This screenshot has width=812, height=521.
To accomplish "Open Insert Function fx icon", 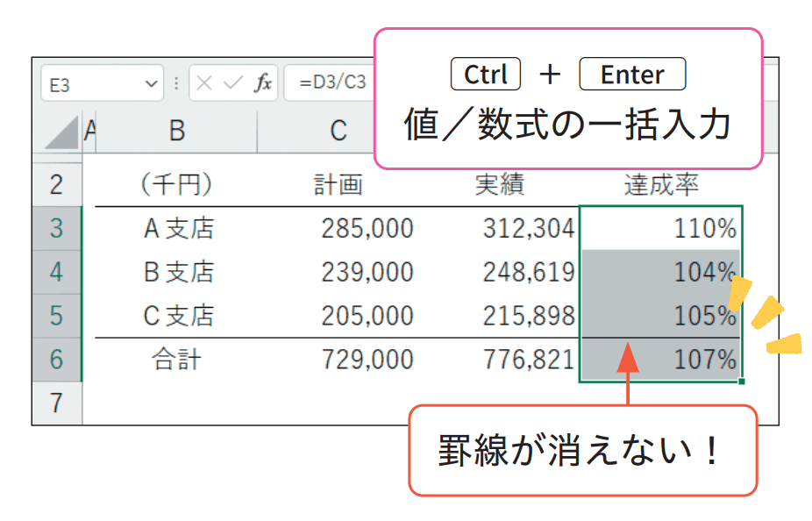I will click(262, 82).
